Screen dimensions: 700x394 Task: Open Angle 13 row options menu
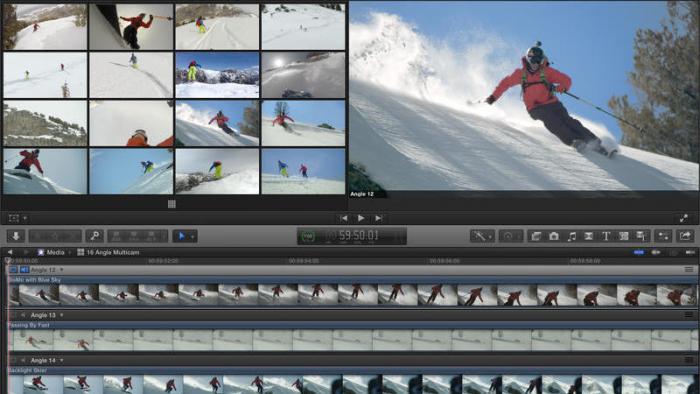tap(689, 315)
